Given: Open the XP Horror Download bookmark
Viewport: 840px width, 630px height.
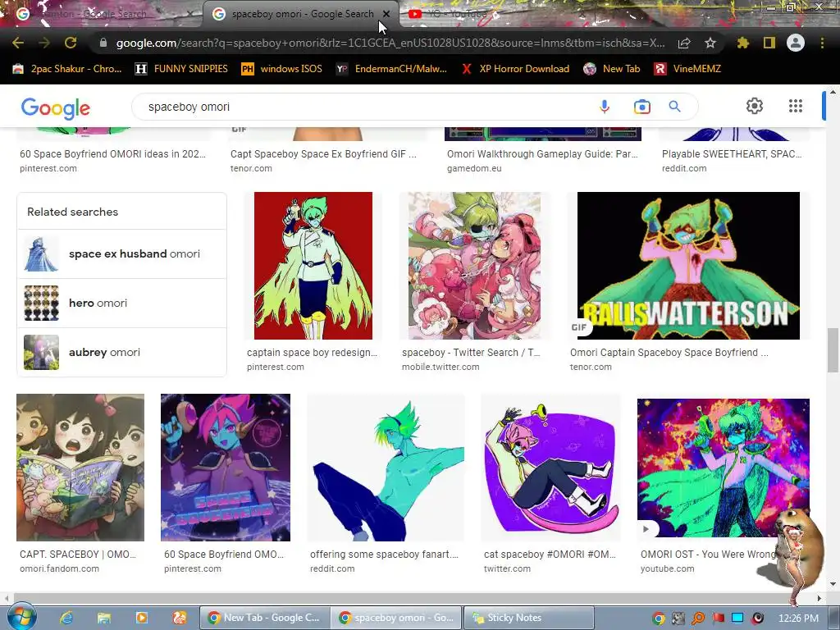Looking at the screenshot, I should click(x=515, y=69).
